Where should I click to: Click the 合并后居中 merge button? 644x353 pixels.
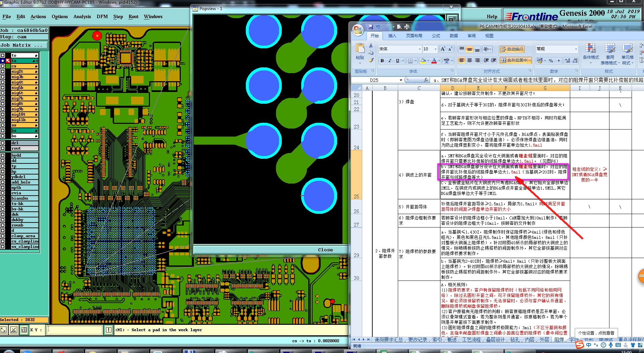[514, 60]
